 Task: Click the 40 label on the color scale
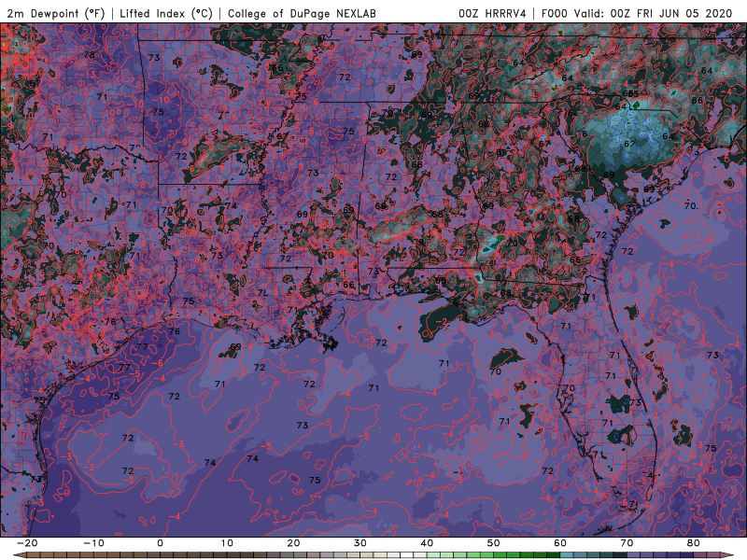427,543
